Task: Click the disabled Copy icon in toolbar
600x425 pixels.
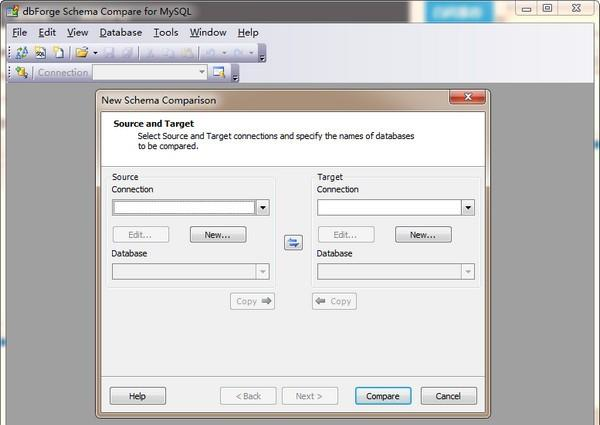Action: tap(168, 53)
